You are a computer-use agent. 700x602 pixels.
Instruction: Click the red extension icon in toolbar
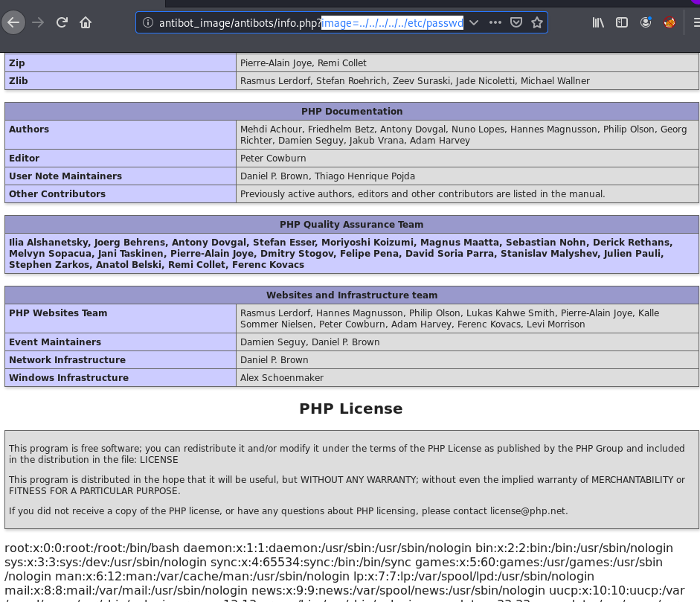click(x=670, y=22)
